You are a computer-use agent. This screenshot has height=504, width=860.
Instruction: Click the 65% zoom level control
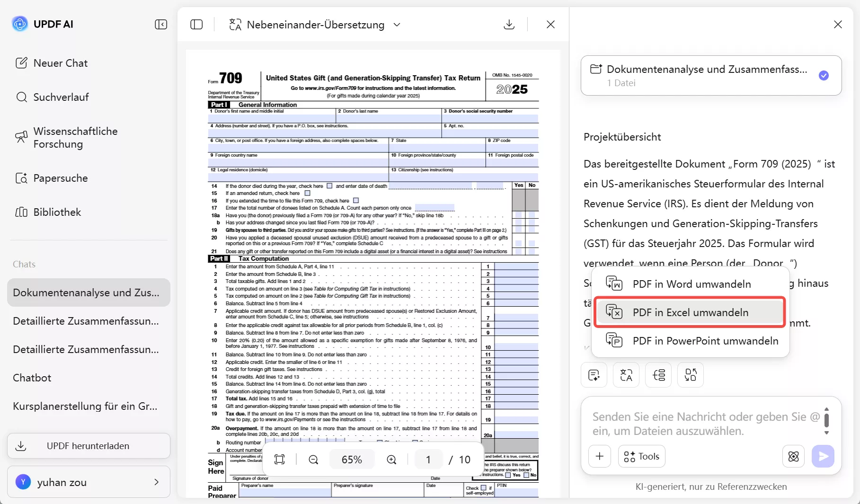[x=352, y=459]
